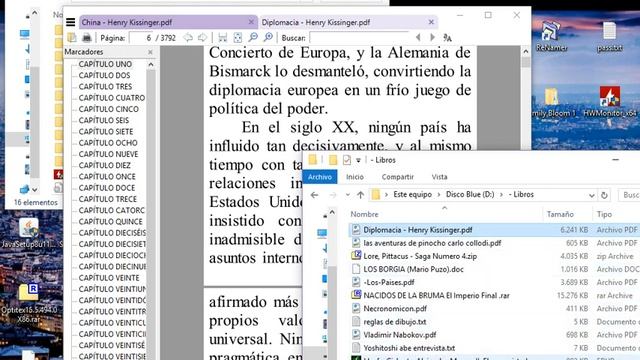Click the page number field showing 6
The height and width of the screenshot is (360, 640).
click(141, 38)
